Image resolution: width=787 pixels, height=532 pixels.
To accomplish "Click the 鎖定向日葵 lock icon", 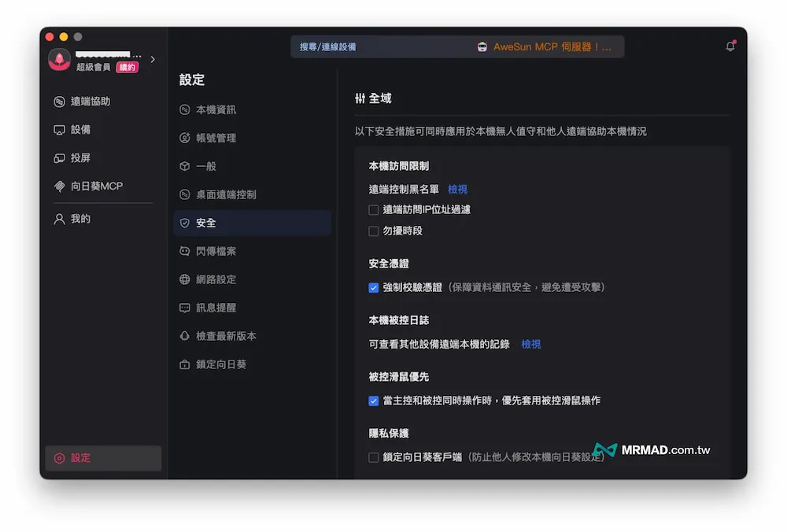I will coord(185,364).
